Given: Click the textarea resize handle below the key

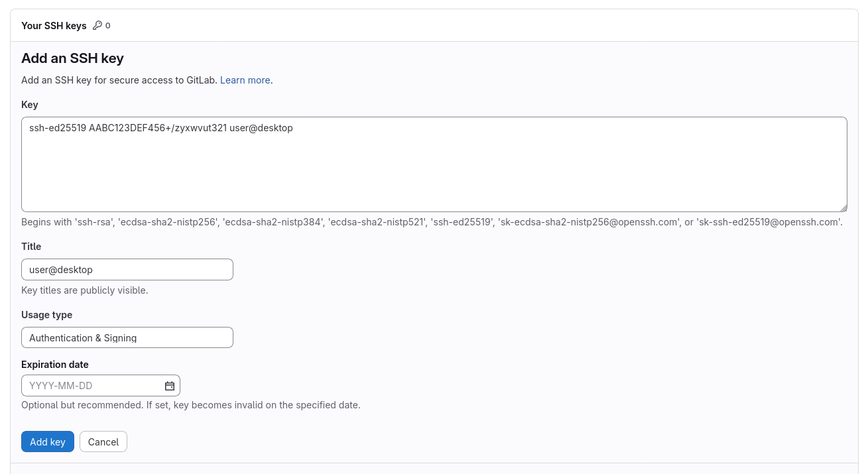Looking at the screenshot, I should (843, 208).
